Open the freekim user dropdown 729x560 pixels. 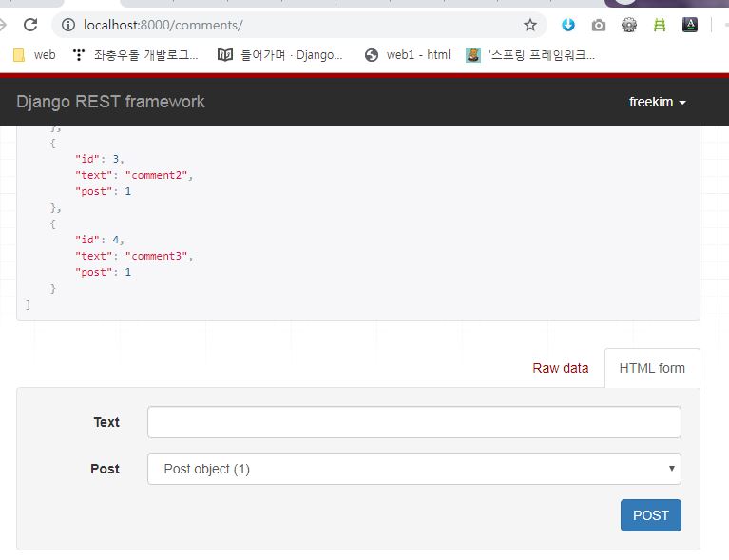tap(658, 102)
